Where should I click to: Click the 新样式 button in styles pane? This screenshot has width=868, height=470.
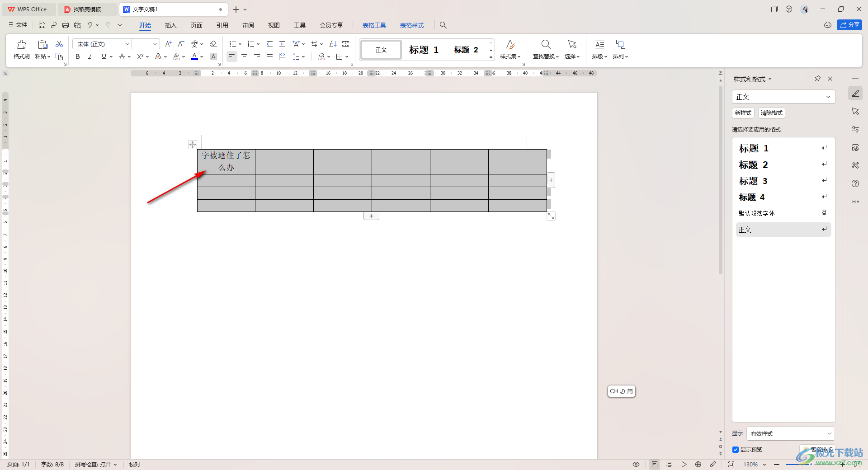click(743, 113)
